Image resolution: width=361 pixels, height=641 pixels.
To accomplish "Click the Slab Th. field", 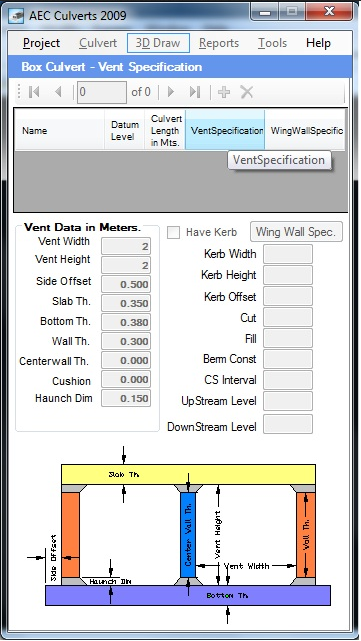I will click(x=126, y=303).
